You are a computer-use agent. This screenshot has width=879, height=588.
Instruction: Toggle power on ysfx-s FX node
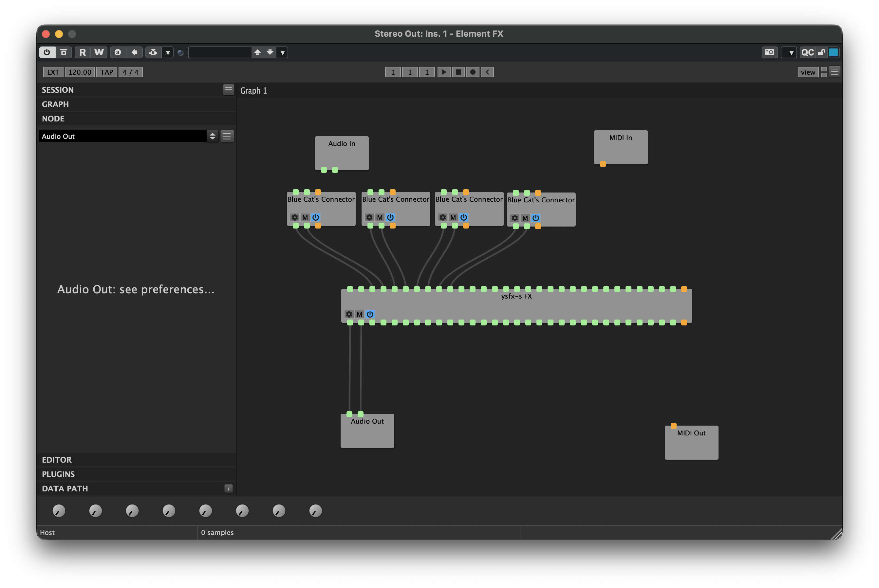pos(370,314)
